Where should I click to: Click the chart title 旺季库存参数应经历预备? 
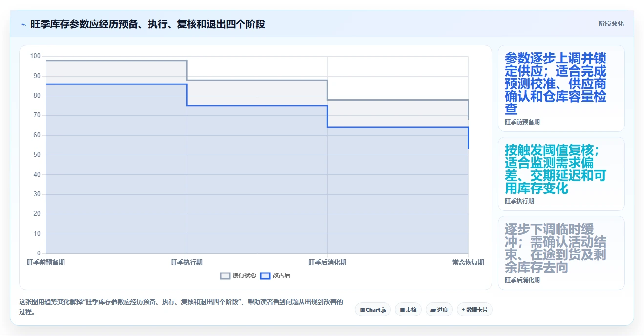[x=148, y=24]
